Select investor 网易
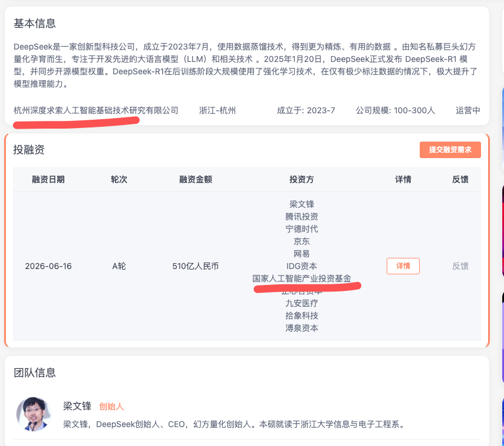Screen dimensions: 504x446 point(301,254)
